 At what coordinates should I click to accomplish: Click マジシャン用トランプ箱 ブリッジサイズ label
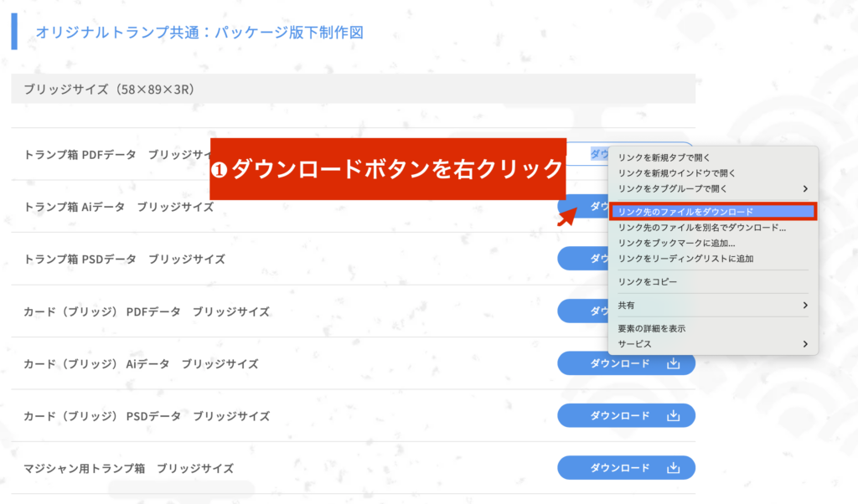pyautogui.click(x=128, y=468)
